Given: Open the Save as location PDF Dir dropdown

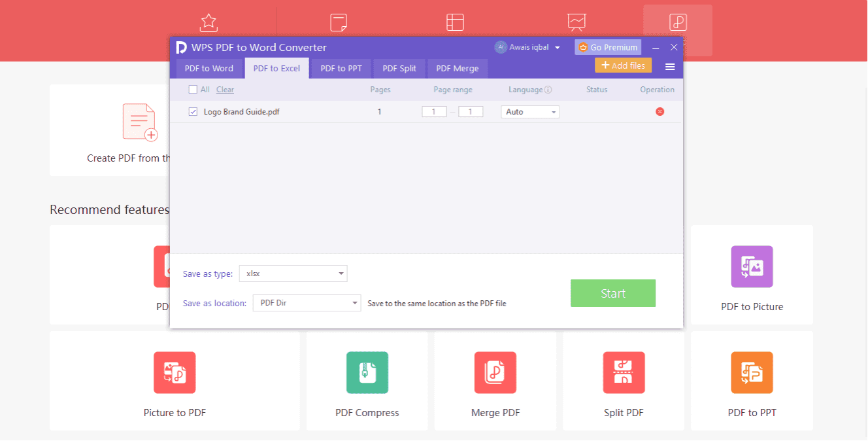Looking at the screenshot, I should 307,303.
